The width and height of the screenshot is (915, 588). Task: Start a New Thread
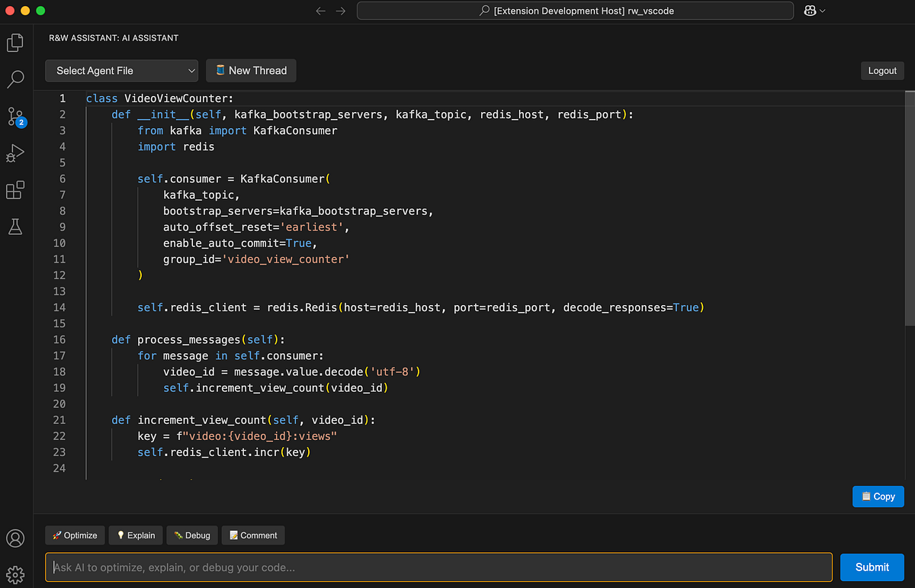point(251,71)
